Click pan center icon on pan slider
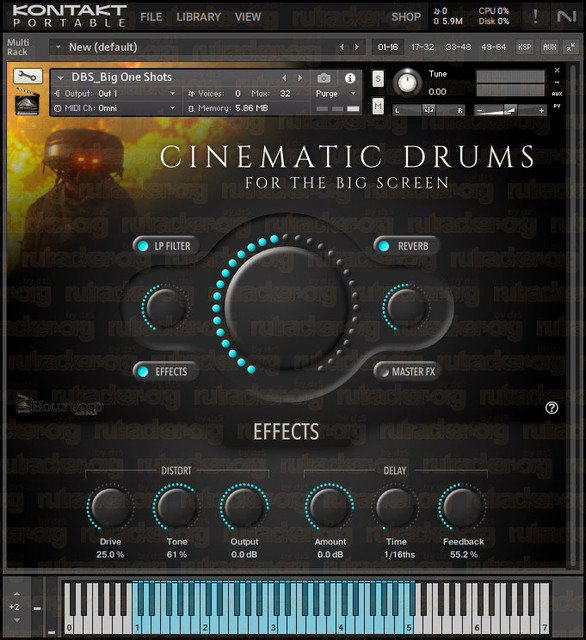Screen dimensions: 586x640 click(x=428, y=110)
